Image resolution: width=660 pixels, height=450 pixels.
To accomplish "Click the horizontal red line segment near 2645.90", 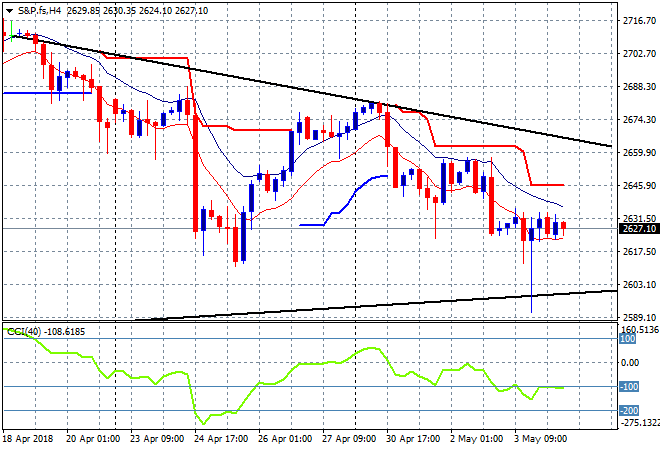I will [x=547, y=185].
